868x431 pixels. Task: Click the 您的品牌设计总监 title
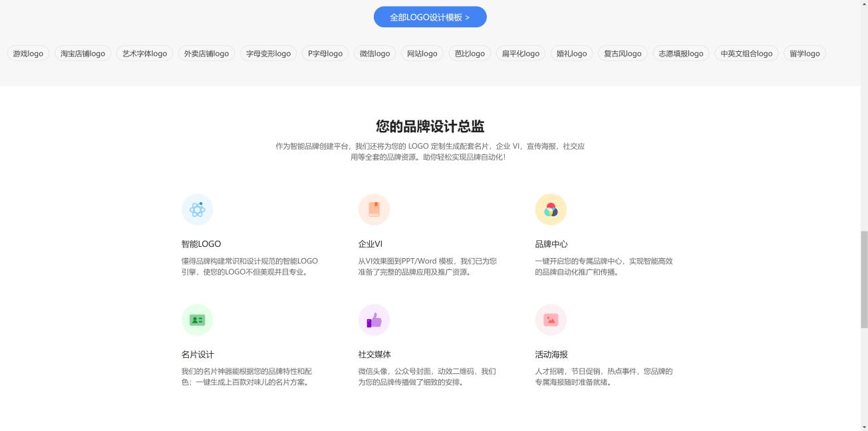click(x=430, y=126)
